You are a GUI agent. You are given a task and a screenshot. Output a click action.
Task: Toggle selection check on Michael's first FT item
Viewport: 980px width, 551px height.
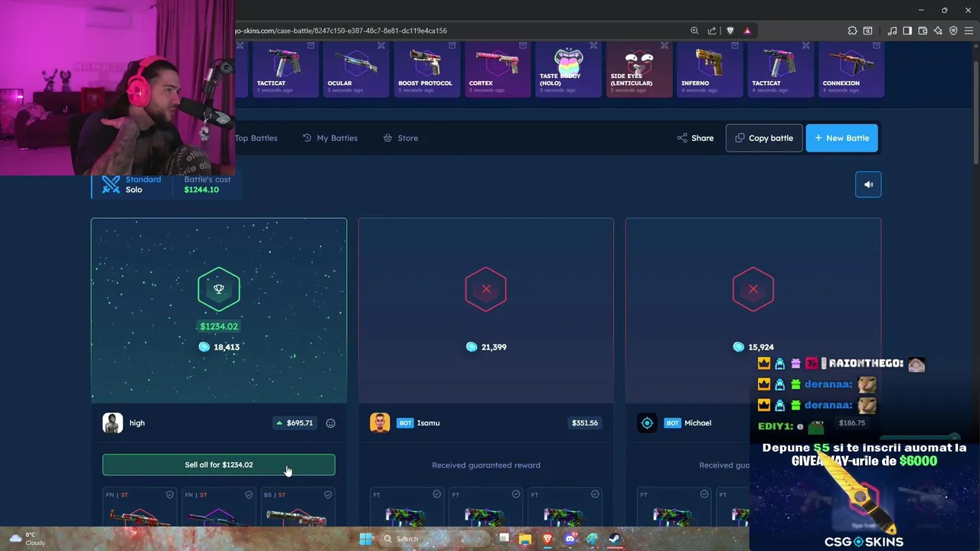(704, 494)
